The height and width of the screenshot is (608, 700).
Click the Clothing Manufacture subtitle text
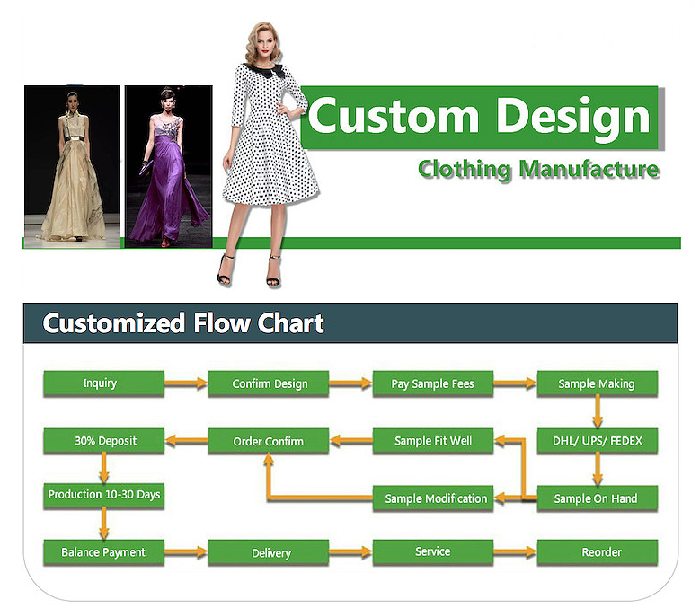tap(538, 170)
